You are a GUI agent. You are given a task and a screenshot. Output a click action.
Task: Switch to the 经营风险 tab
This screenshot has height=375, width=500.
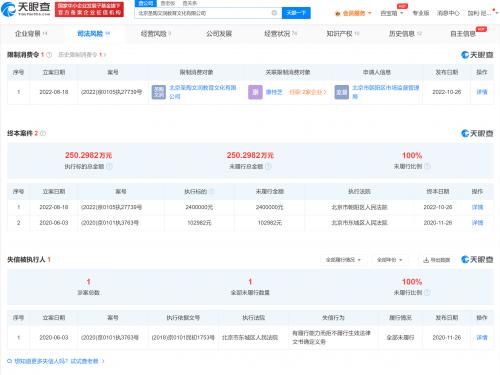[156, 34]
